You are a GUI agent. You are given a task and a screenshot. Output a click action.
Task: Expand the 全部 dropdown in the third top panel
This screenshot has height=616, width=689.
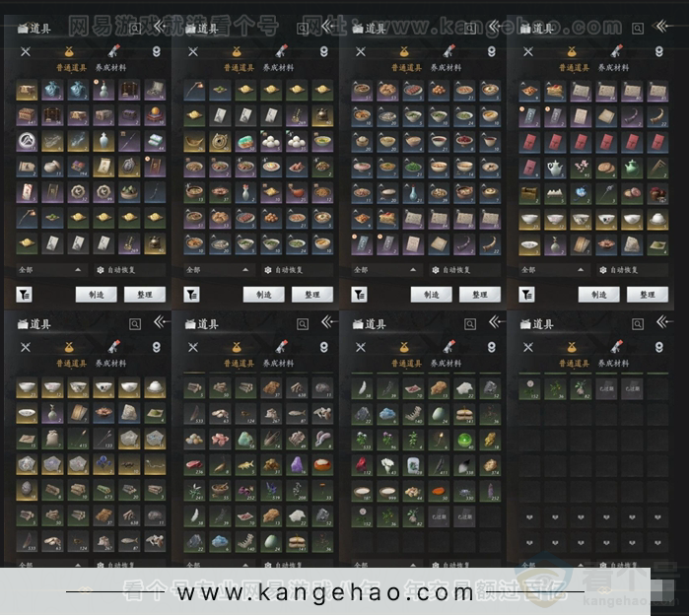(x=385, y=270)
